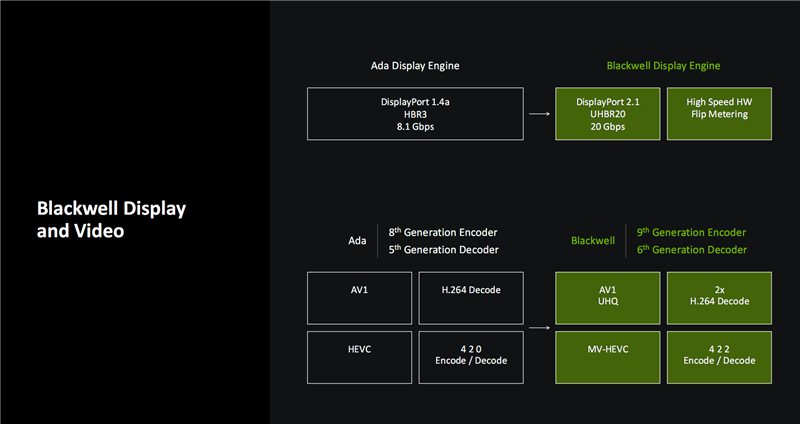Click the "Blackwell Display and Video" slide title
The image size is (800, 424).
(111, 219)
